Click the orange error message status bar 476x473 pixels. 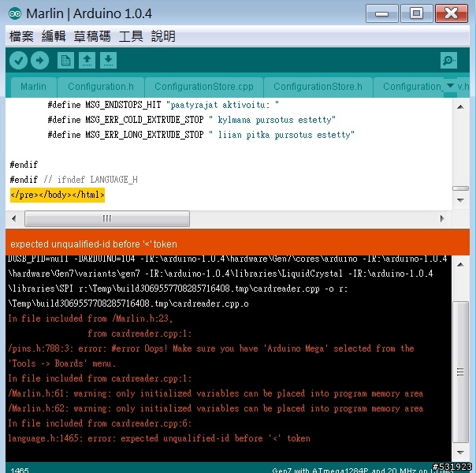pos(237,242)
